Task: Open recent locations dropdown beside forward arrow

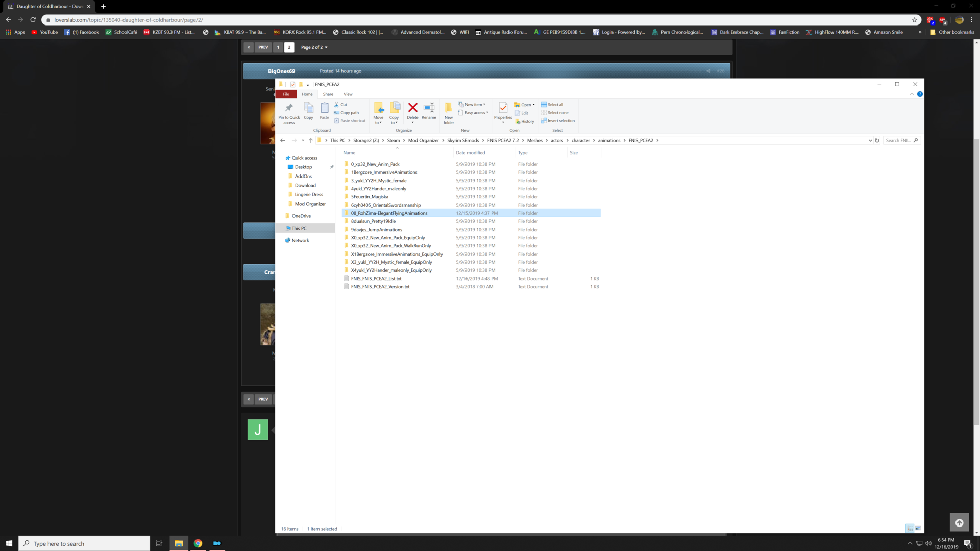Action: click(x=303, y=140)
